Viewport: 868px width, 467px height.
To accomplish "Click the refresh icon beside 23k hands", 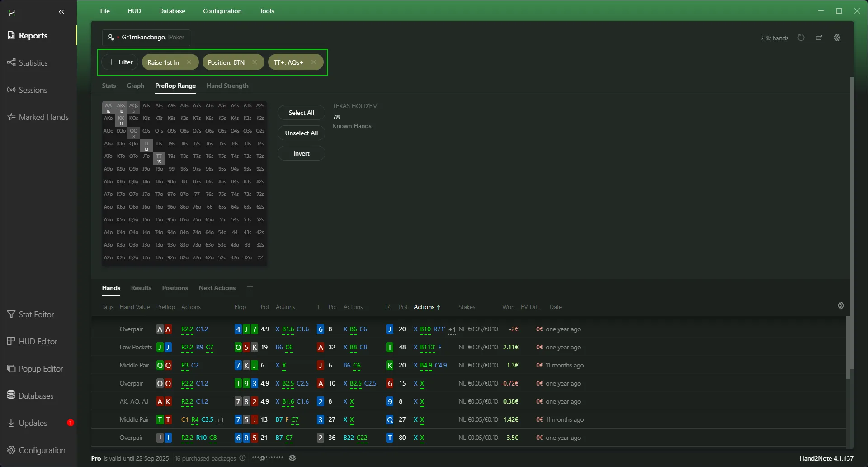I will pyautogui.click(x=801, y=38).
